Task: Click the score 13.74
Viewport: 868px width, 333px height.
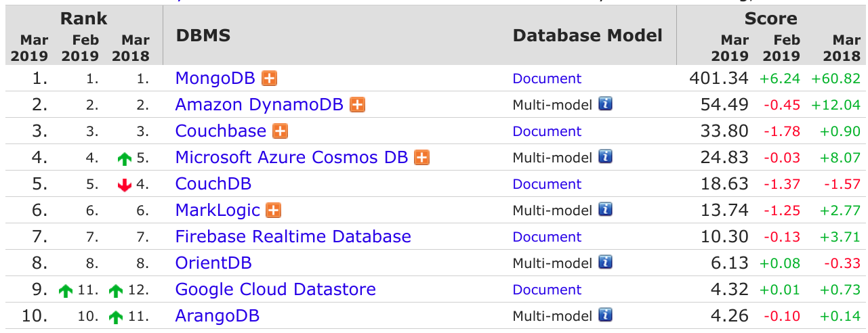Action: (725, 210)
